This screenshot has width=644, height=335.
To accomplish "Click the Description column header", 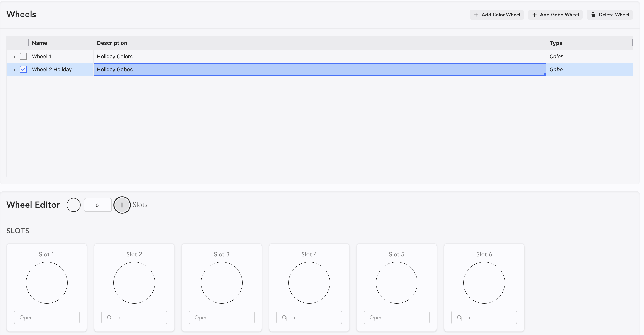I will point(112,43).
